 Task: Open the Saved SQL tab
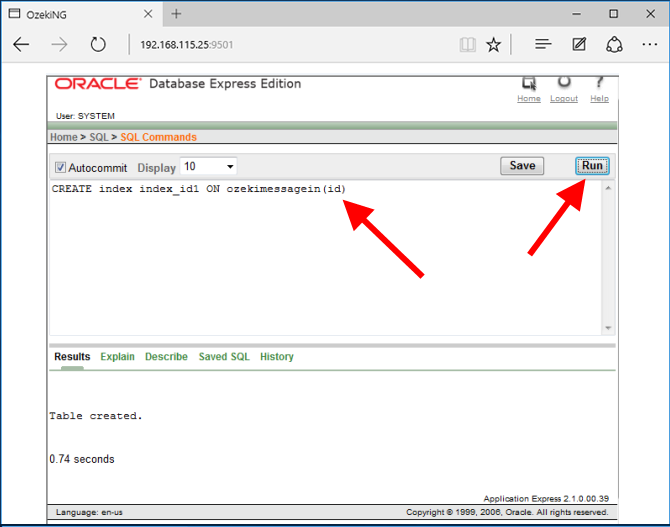[x=224, y=357]
